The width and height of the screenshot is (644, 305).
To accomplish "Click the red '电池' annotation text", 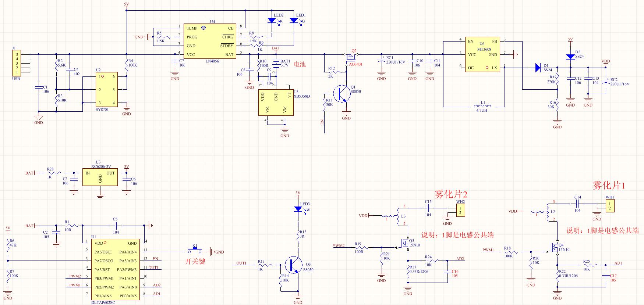I will pyautogui.click(x=300, y=64).
